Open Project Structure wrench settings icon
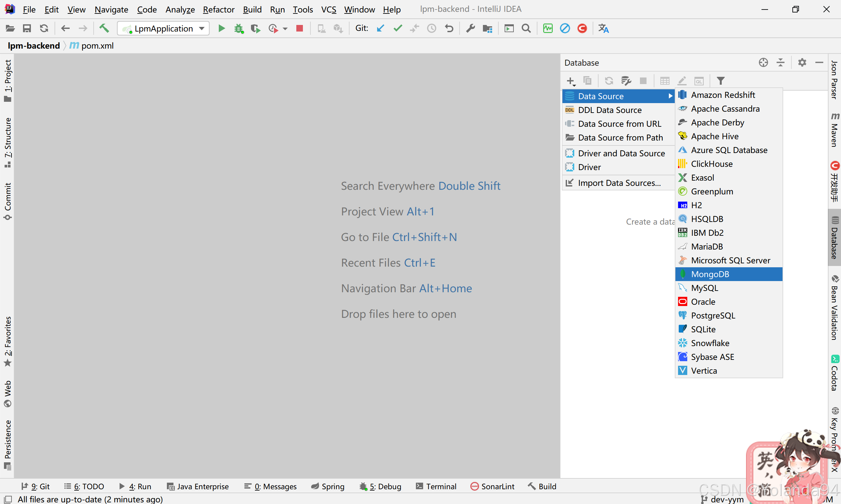Screen dimensions: 841x504 click(x=470, y=29)
